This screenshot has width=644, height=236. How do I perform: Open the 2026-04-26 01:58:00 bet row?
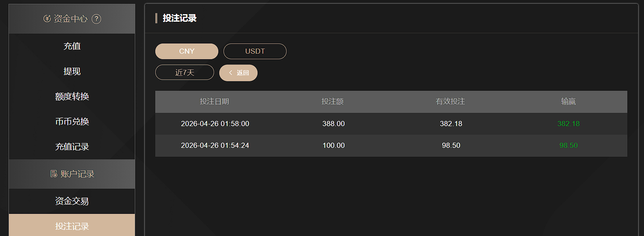coord(391,124)
